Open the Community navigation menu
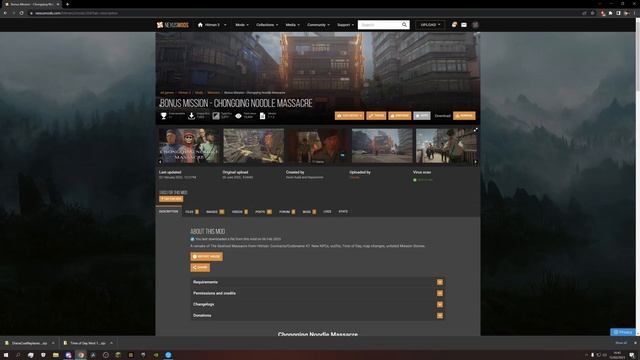Image resolution: width=640 pixels, height=360 pixels. click(x=318, y=25)
